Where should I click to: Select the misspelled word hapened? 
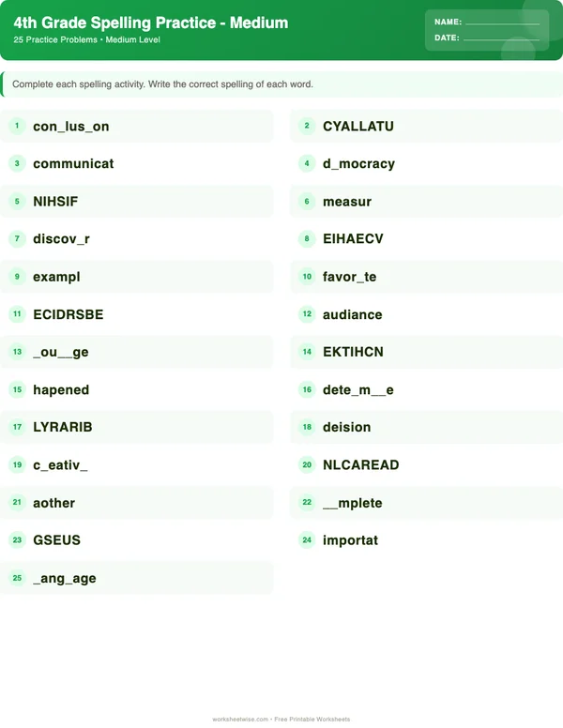(x=61, y=389)
